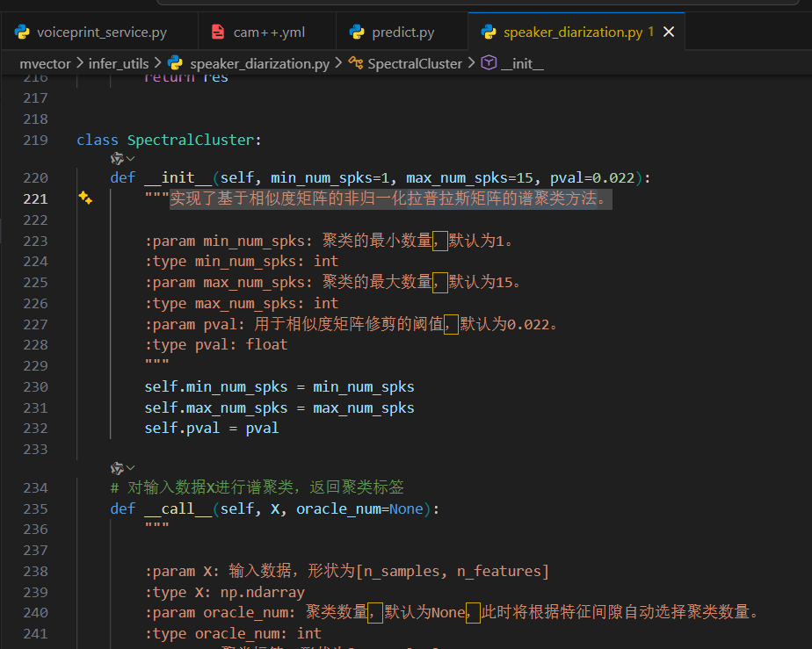Click line number 219 in gutter

coord(35,141)
